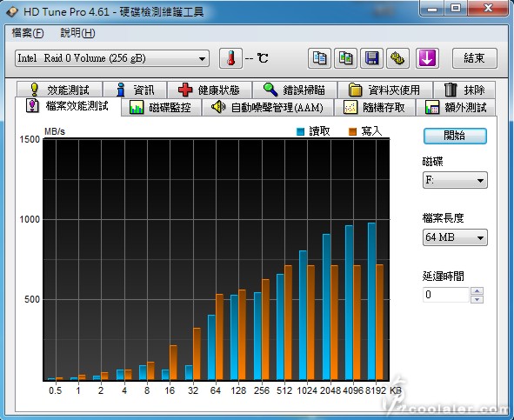Viewport: 514px width, 420px height.
Task: Decrease delay time with down arrow
Action: click(x=477, y=299)
